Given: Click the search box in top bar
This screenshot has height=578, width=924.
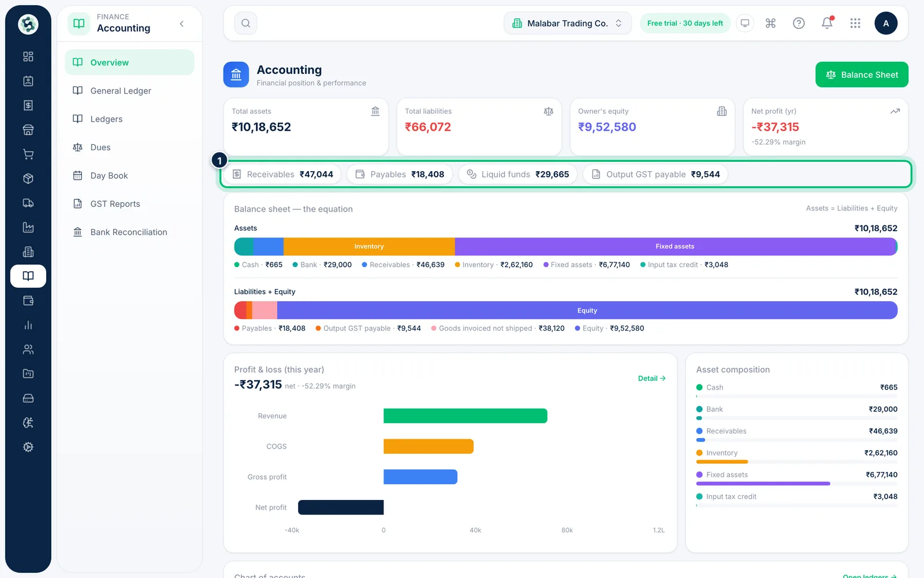Looking at the screenshot, I should (x=246, y=23).
